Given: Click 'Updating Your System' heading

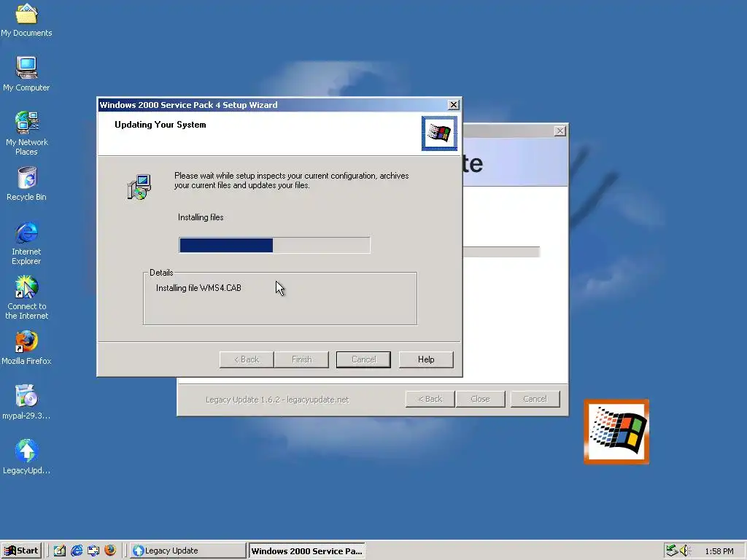Looking at the screenshot, I should pos(160,125).
